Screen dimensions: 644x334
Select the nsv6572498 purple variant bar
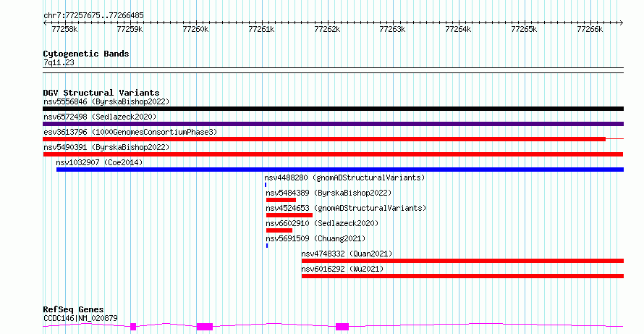tap(333, 124)
